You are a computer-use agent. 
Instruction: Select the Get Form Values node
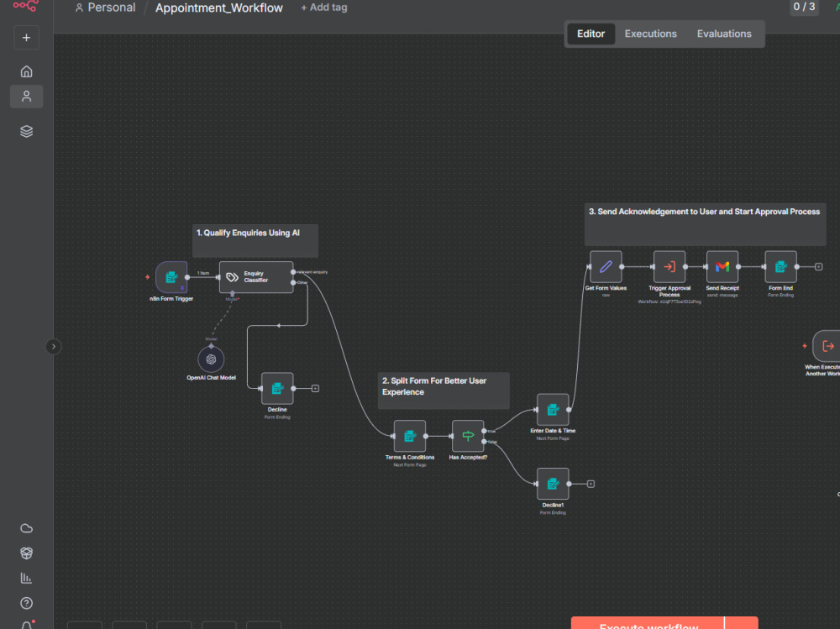(x=606, y=267)
